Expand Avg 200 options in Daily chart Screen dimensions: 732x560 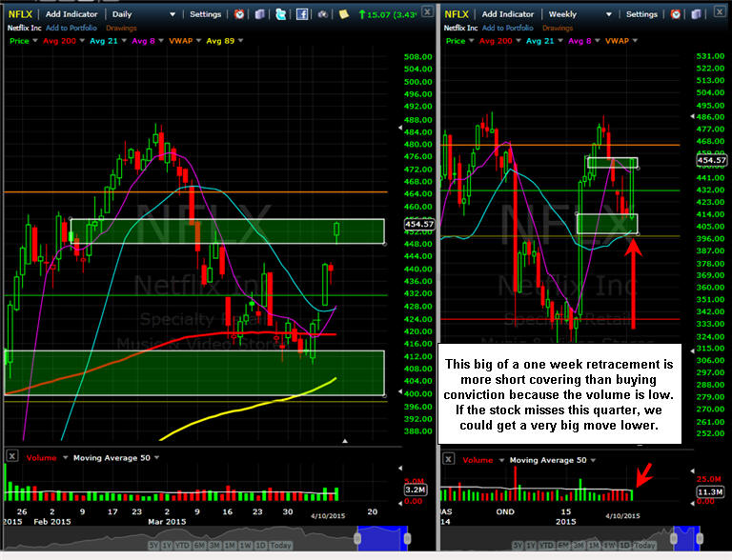tap(82, 41)
